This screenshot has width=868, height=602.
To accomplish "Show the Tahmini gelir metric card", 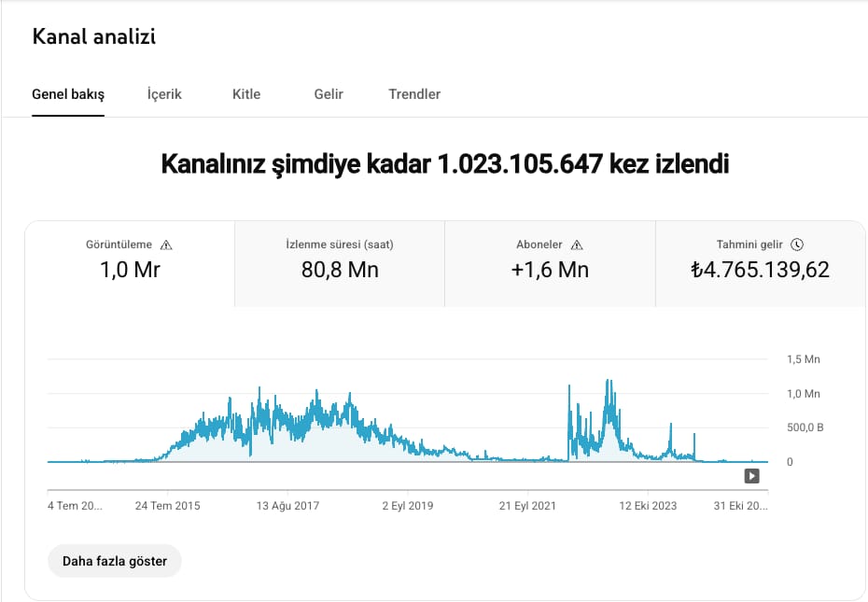I will [760, 263].
